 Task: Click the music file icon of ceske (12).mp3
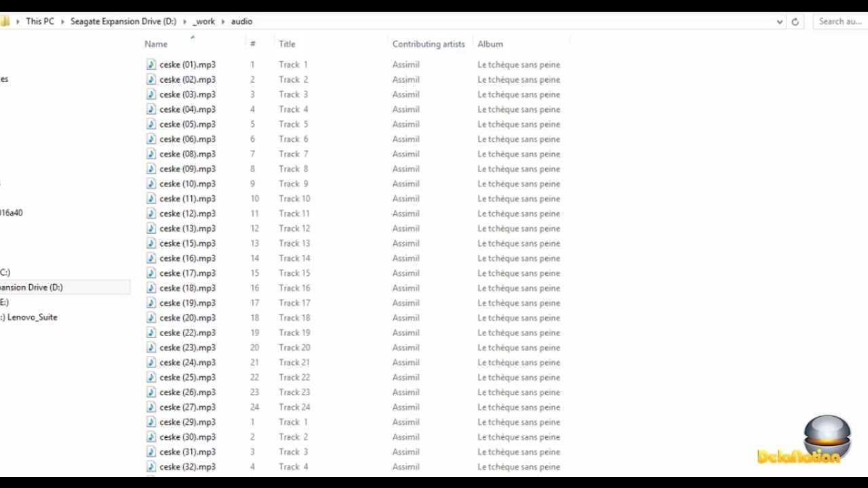[x=151, y=213]
